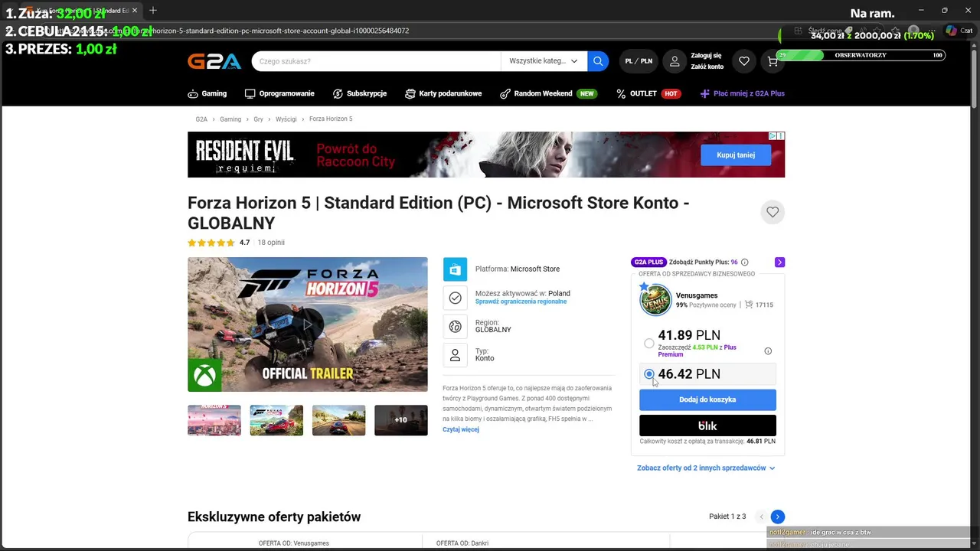Open the Wszystkie kategorie dropdown

click(544, 61)
